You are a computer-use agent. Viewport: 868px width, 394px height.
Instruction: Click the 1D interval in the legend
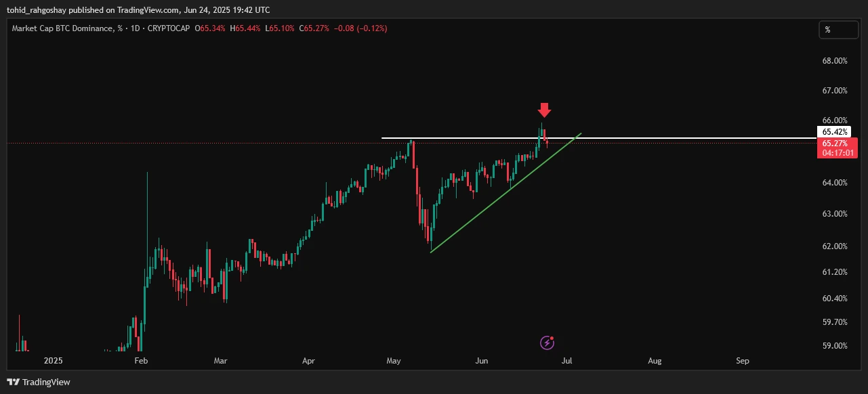pos(136,28)
